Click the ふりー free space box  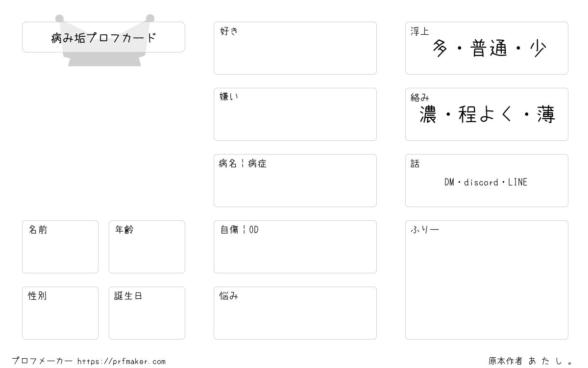click(487, 280)
